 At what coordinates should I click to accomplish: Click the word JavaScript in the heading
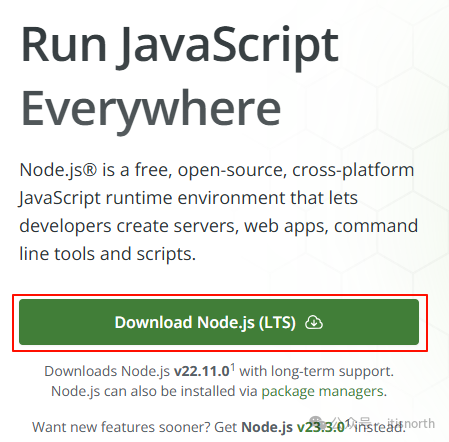pos(228,46)
